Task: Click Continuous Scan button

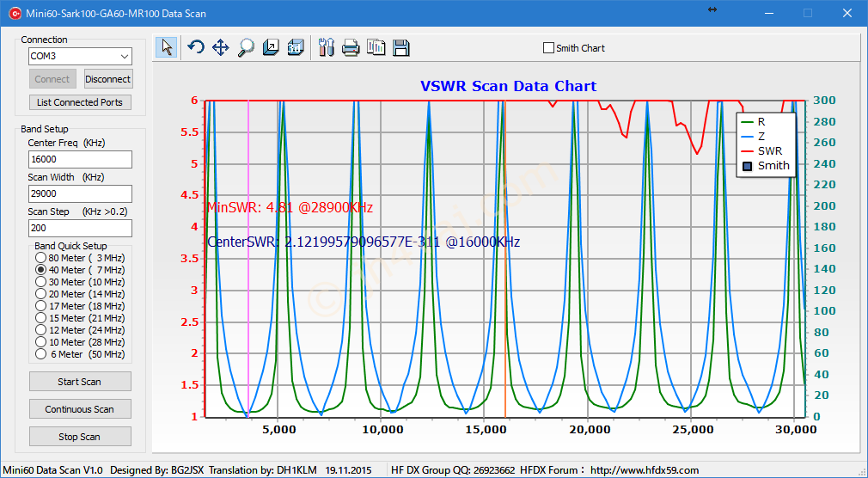Action: (80, 409)
